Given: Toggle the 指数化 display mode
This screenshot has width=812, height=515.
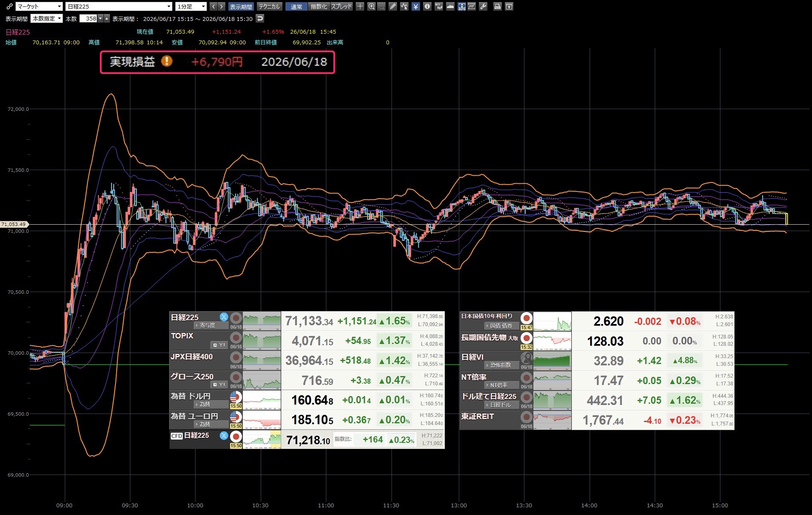Looking at the screenshot, I should [319, 6].
